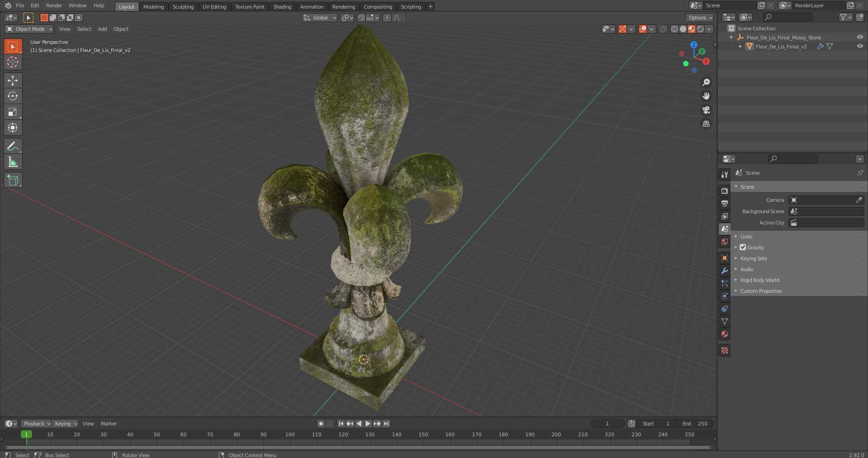Viewport: 868px width, 458px height.
Task: Switch orthographic perspective grid icon
Action: coord(706,124)
